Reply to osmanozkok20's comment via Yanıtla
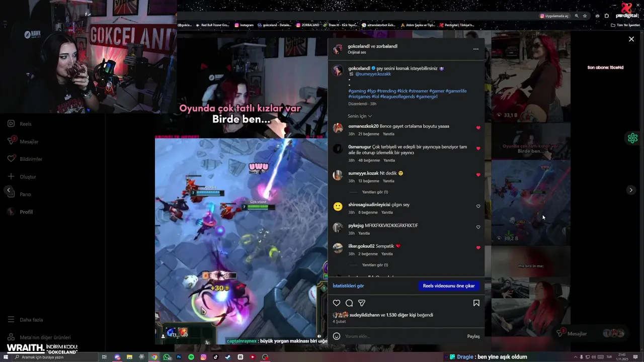The image size is (644, 362). tap(388, 134)
